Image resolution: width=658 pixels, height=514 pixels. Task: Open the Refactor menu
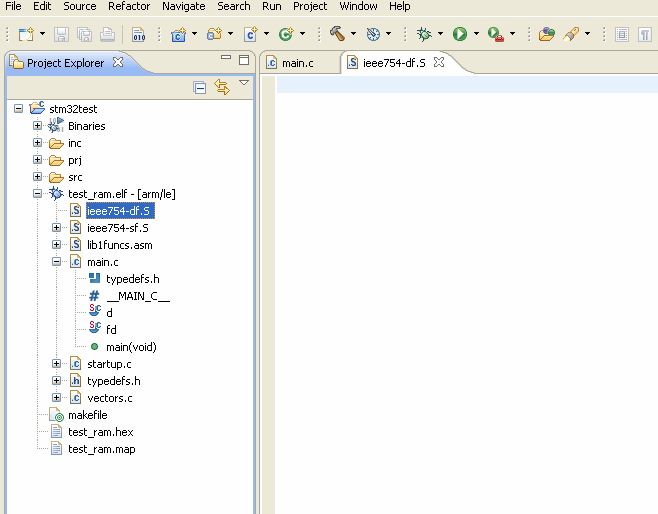tap(129, 6)
